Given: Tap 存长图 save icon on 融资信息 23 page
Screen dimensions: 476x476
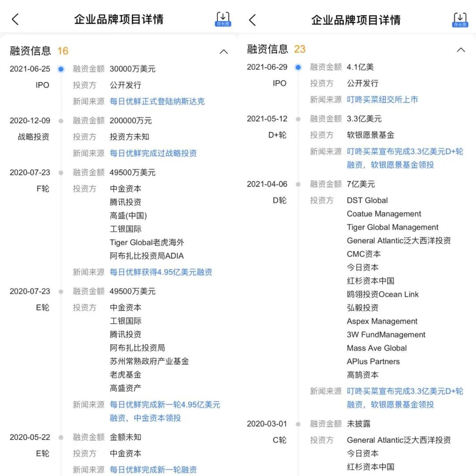Looking at the screenshot, I should click(x=460, y=20).
